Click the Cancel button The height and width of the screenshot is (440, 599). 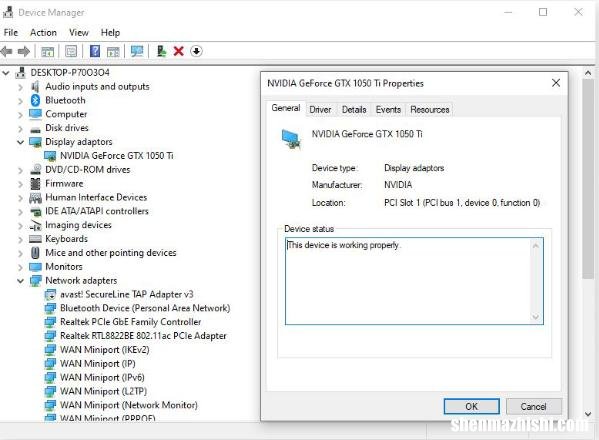[533, 406]
